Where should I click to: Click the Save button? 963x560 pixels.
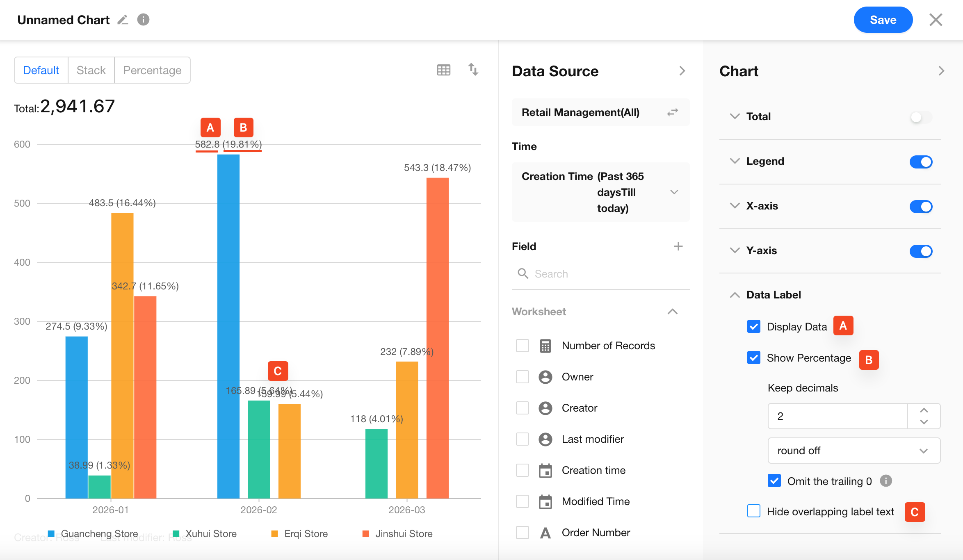[883, 20]
